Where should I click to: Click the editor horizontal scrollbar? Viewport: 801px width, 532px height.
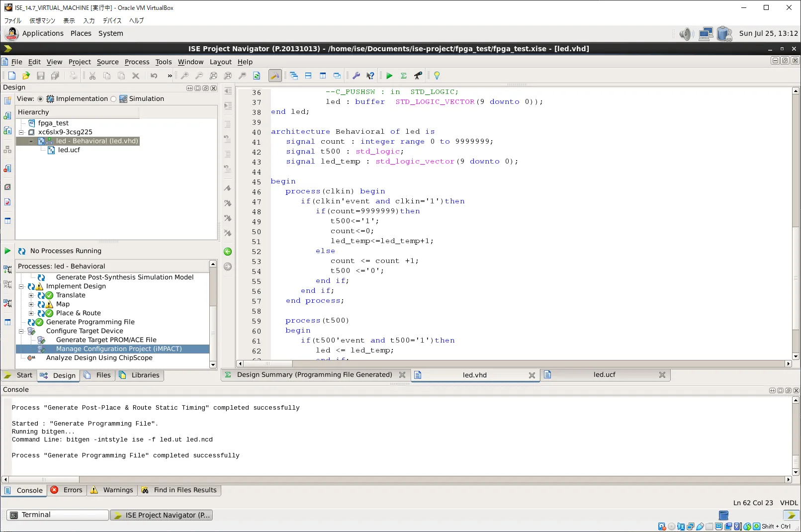(x=514, y=364)
